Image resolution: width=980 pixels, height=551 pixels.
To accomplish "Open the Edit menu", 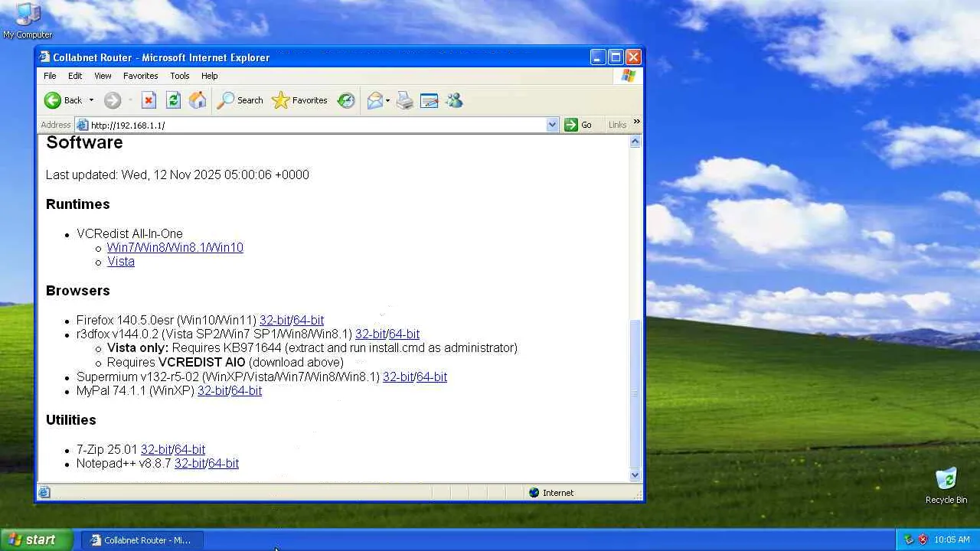I will click(75, 76).
